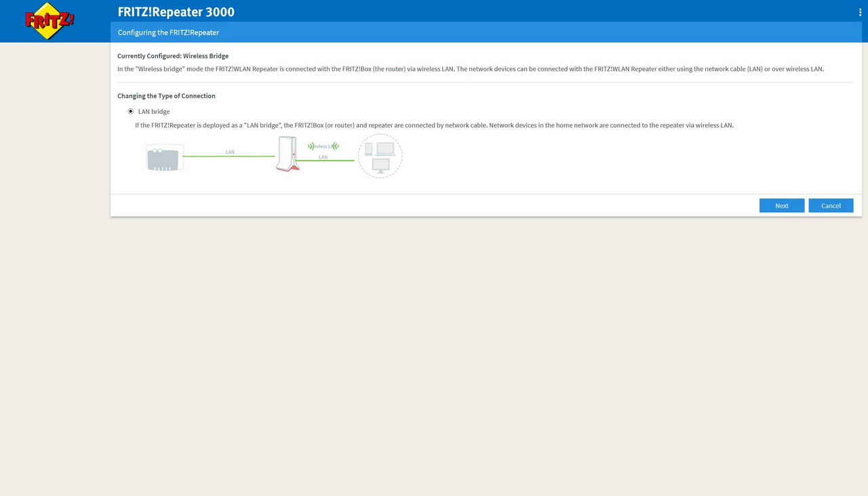Click the Wireless bridge mode description
The height and width of the screenshot is (496, 868).
(x=471, y=69)
